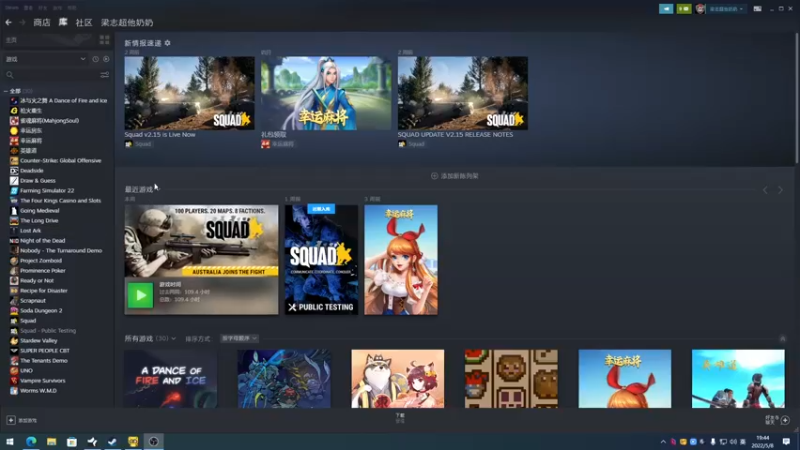800x450 pixels.
Task: Expand the 游戏 category dropdown
Action: 45,59
